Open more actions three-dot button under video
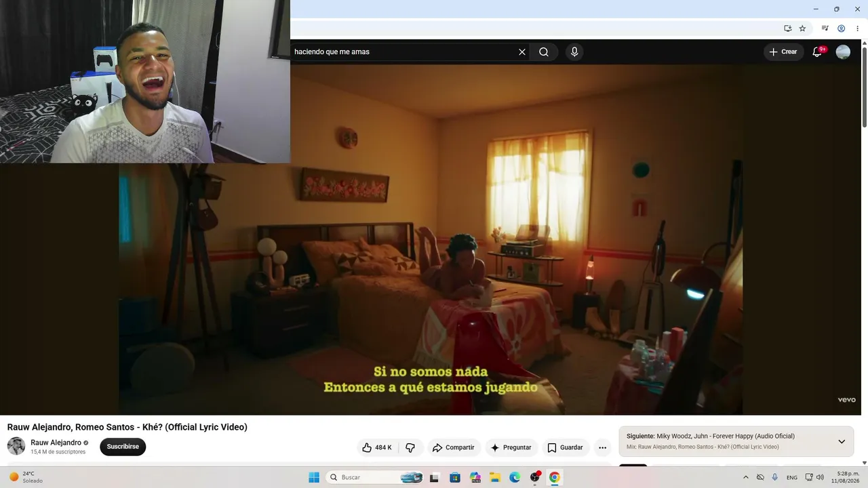 (x=602, y=447)
